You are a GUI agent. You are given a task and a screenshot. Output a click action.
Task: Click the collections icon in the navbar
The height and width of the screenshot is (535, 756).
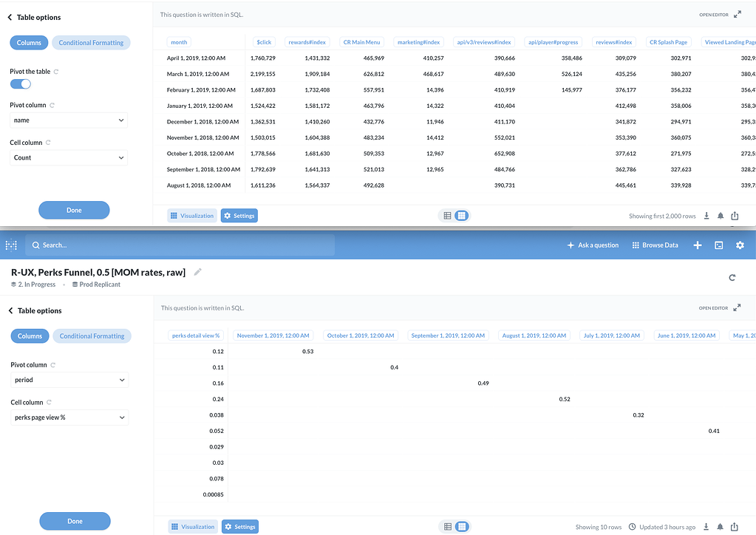click(718, 245)
